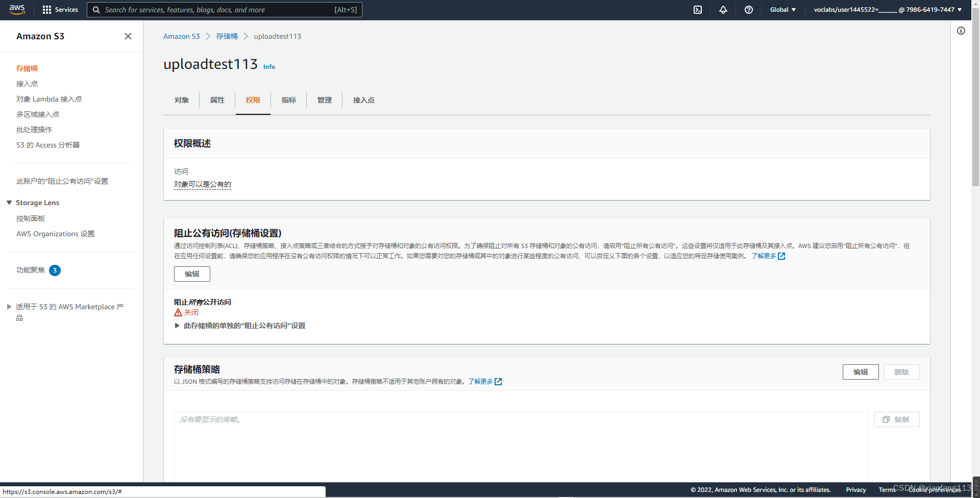Open 批处理操作 in the sidebar
This screenshot has height=498, width=980.
[34, 130]
